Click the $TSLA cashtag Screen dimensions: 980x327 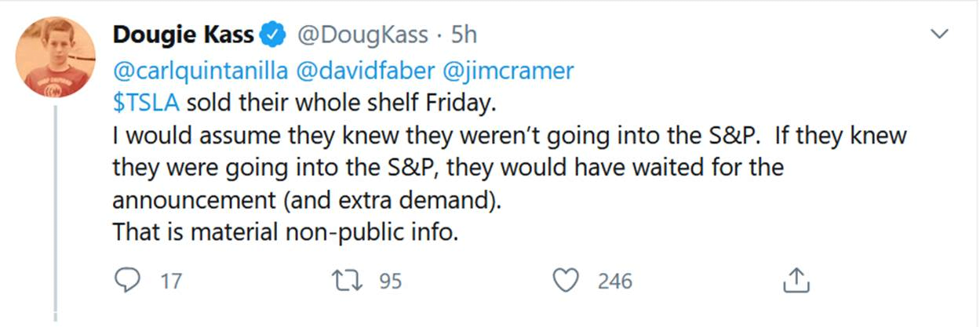tap(148, 103)
